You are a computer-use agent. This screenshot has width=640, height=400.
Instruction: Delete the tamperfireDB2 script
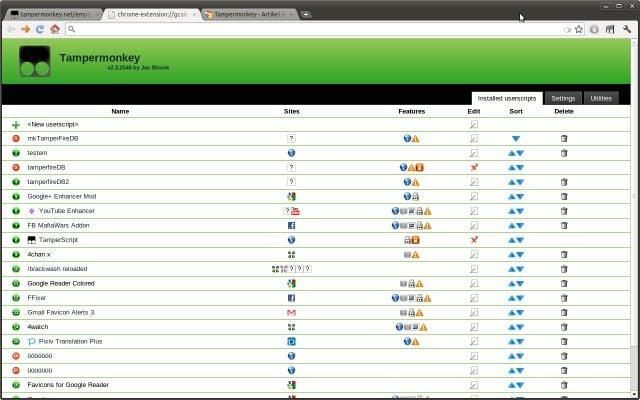(x=564, y=182)
